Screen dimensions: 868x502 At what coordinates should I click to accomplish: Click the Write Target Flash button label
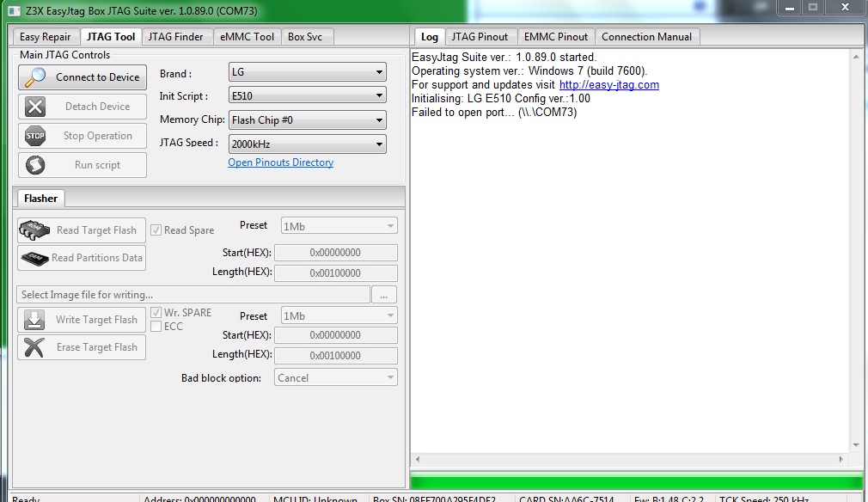pyautogui.click(x=96, y=320)
